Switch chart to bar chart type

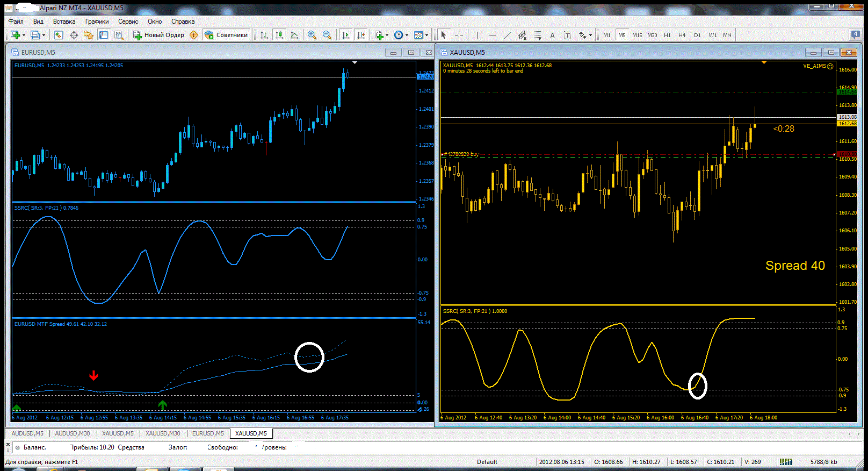coord(264,35)
